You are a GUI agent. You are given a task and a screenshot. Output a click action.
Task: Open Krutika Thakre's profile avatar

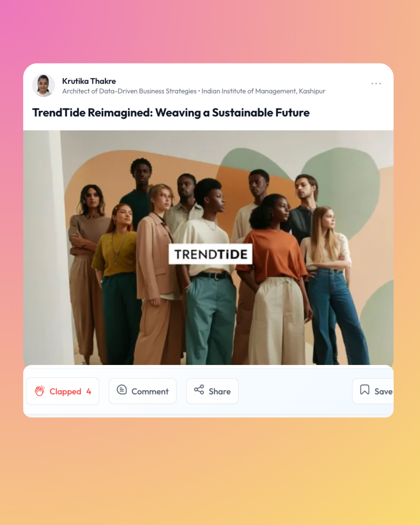pyautogui.click(x=44, y=85)
